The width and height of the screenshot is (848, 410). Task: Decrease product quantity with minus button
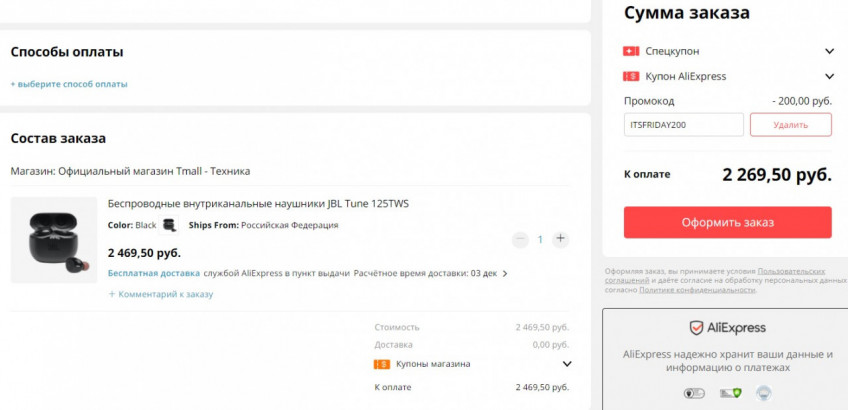520,239
